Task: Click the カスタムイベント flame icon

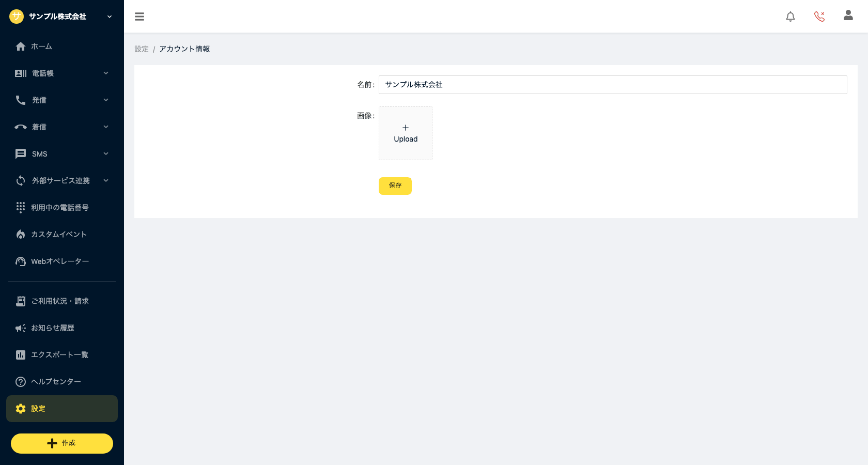Action: click(x=21, y=235)
